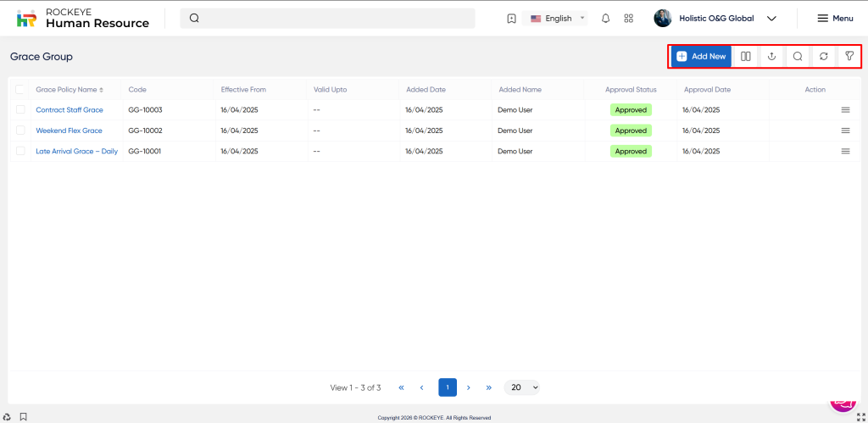Click the Add New button
868x423 pixels.
(701, 57)
